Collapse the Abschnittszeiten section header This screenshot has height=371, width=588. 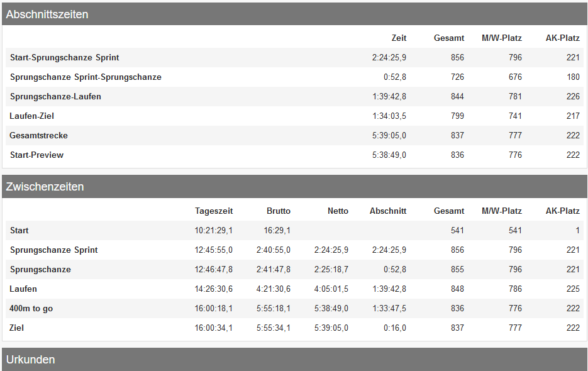point(47,14)
